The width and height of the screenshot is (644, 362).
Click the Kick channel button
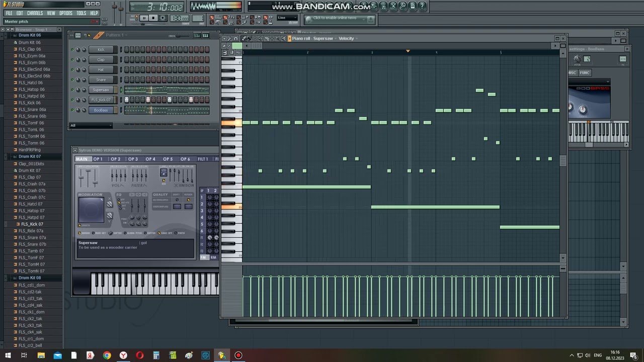tap(101, 49)
